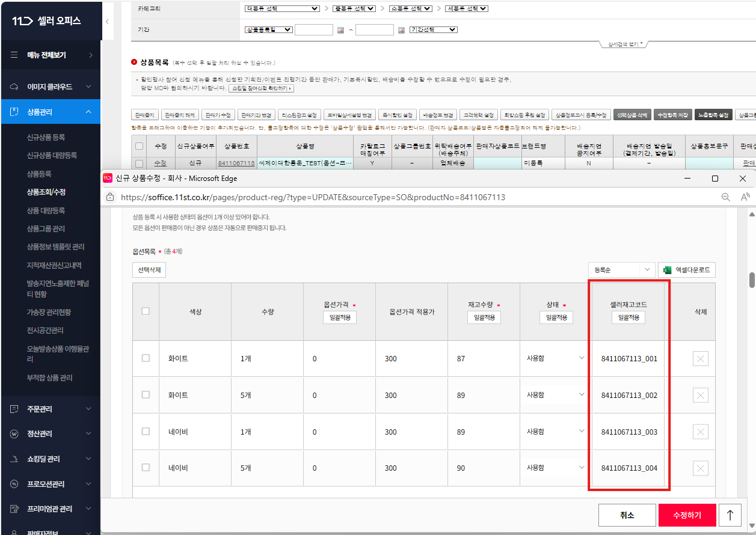Click the scroll-to-top arrow button
This screenshot has height=535, width=756.
(730, 515)
